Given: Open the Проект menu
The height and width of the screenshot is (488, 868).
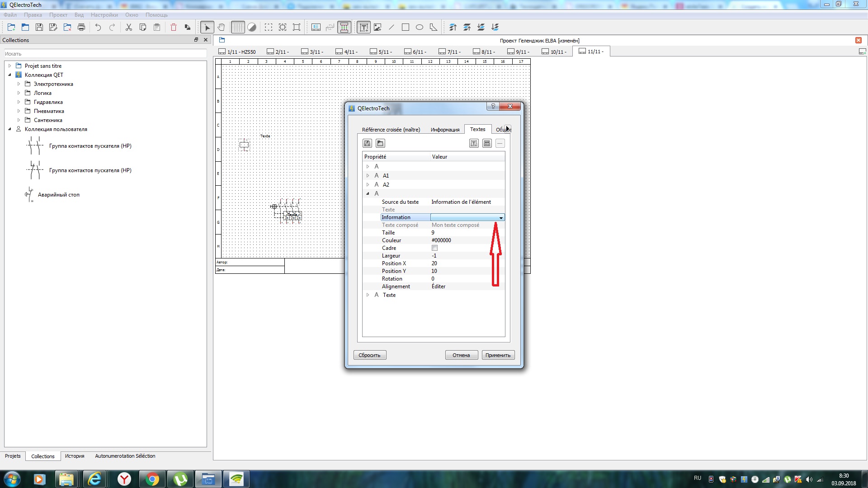Looking at the screenshot, I should pos(58,15).
